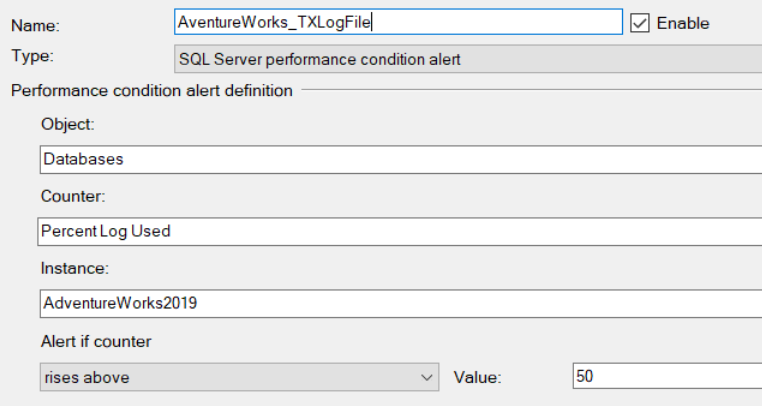Click the Databases text in Object box
This screenshot has height=406, width=762.
pyautogui.click(x=83, y=159)
